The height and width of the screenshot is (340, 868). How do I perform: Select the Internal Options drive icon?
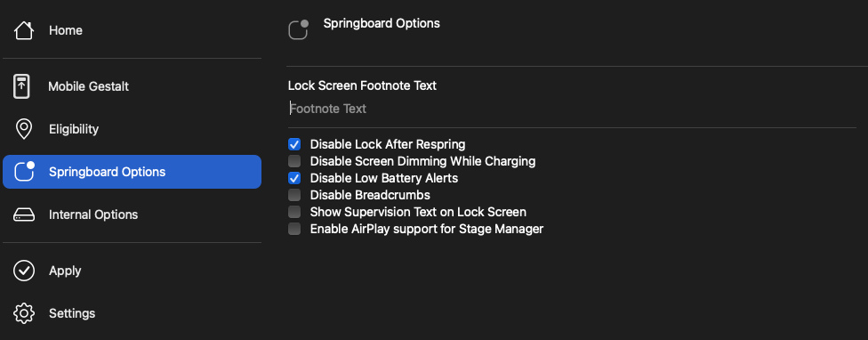click(24, 215)
